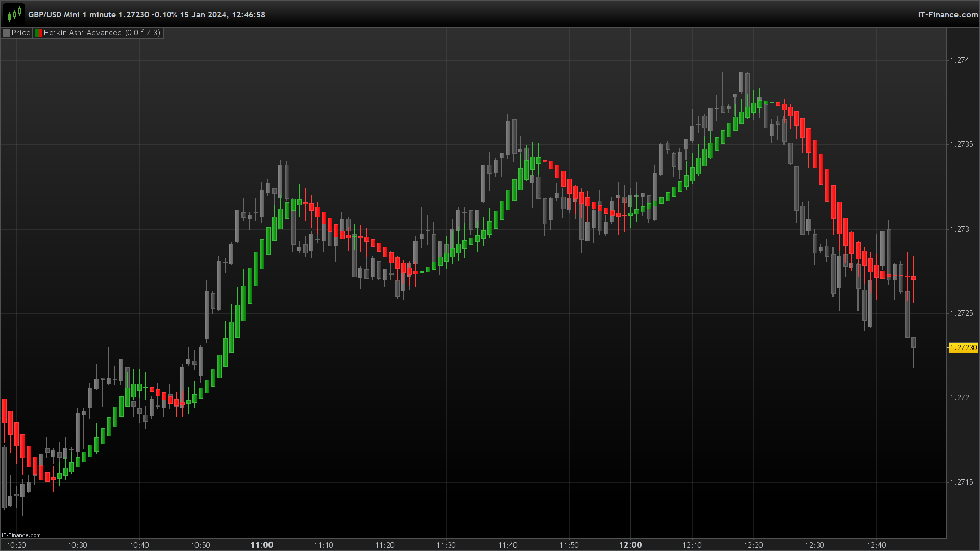Click the 10:50 time axis label
The height and width of the screenshot is (551, 980).
[201, 545]
